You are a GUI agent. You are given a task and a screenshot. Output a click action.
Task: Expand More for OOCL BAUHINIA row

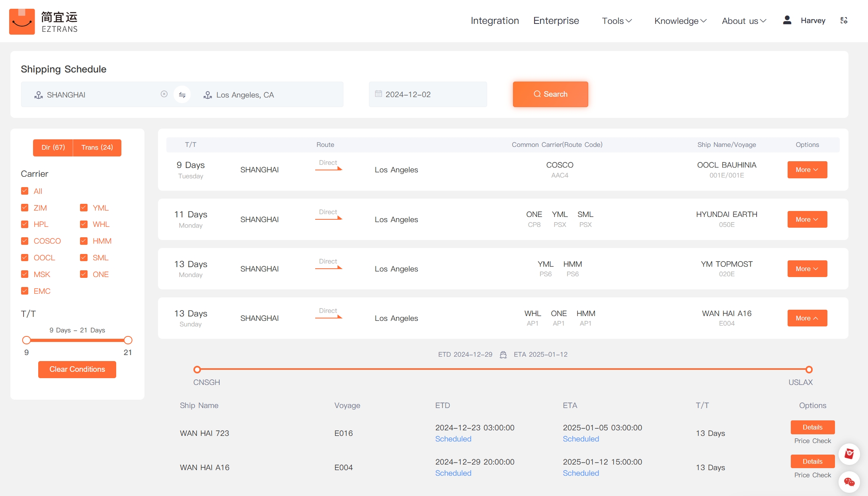(807, 170)
